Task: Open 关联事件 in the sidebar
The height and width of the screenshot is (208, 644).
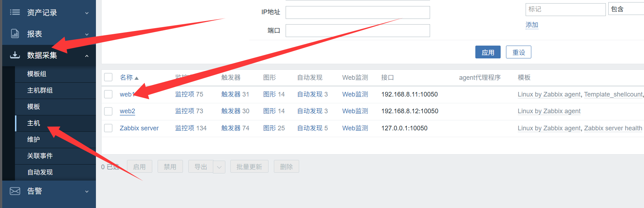Action: (40, 156)
